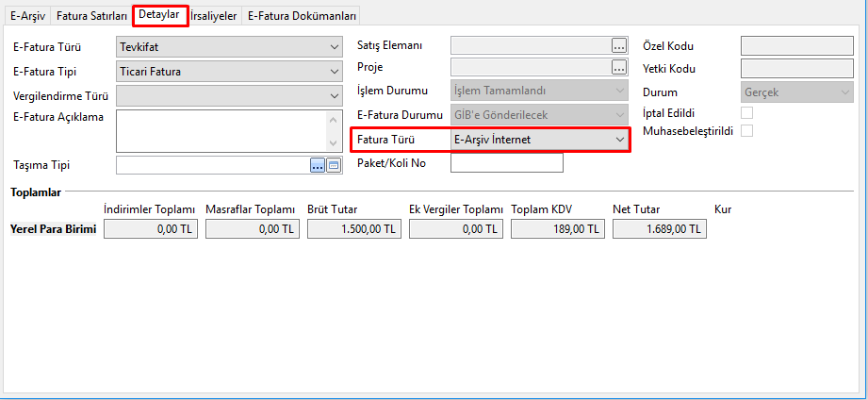Switch to the E-Arşiv tab
868x400 pixels.
[x=25, y=16]
